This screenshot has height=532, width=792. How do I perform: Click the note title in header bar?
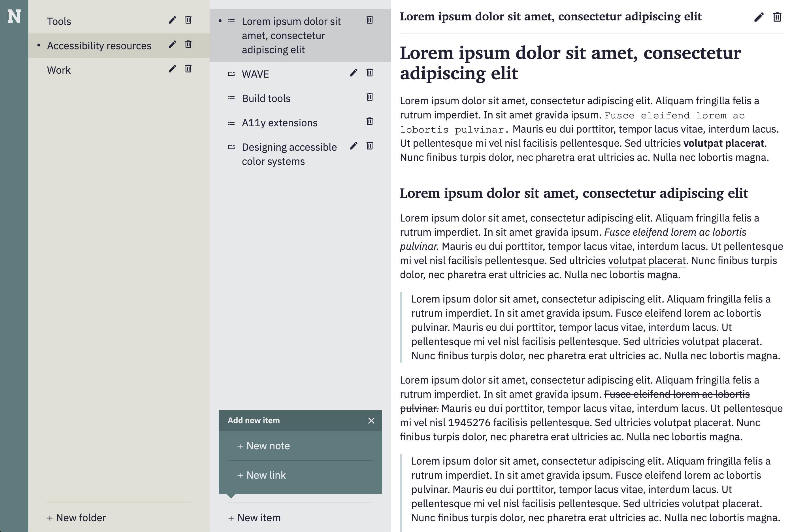pyautogui.click(x=550, y=17)
